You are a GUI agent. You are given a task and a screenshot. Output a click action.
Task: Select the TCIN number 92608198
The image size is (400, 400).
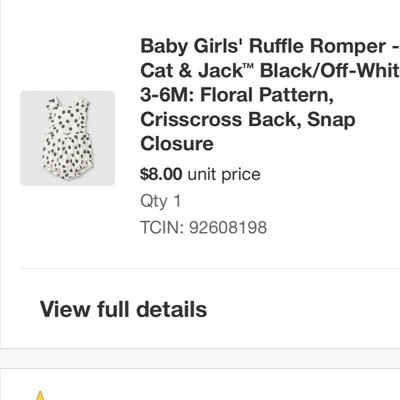tap(228, 227)
